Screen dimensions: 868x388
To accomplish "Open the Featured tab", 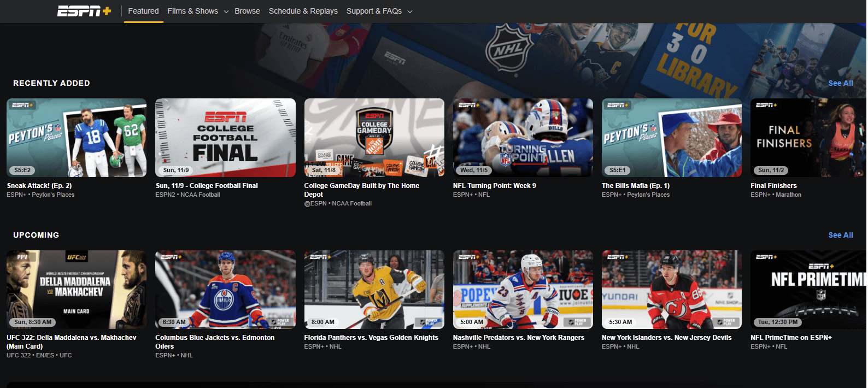I will click(x=143, y=11).
